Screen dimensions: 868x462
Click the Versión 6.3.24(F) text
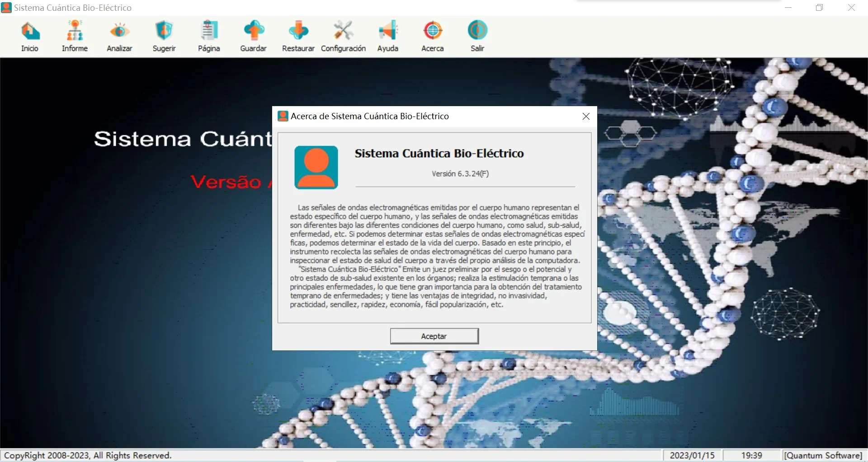pyautogui.click(x=460, y=174)
